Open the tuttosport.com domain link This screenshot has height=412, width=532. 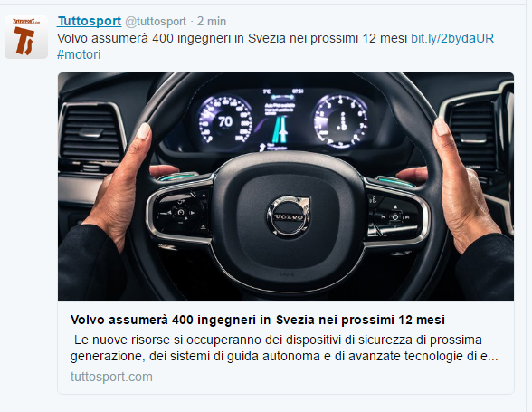click(111, 377)
